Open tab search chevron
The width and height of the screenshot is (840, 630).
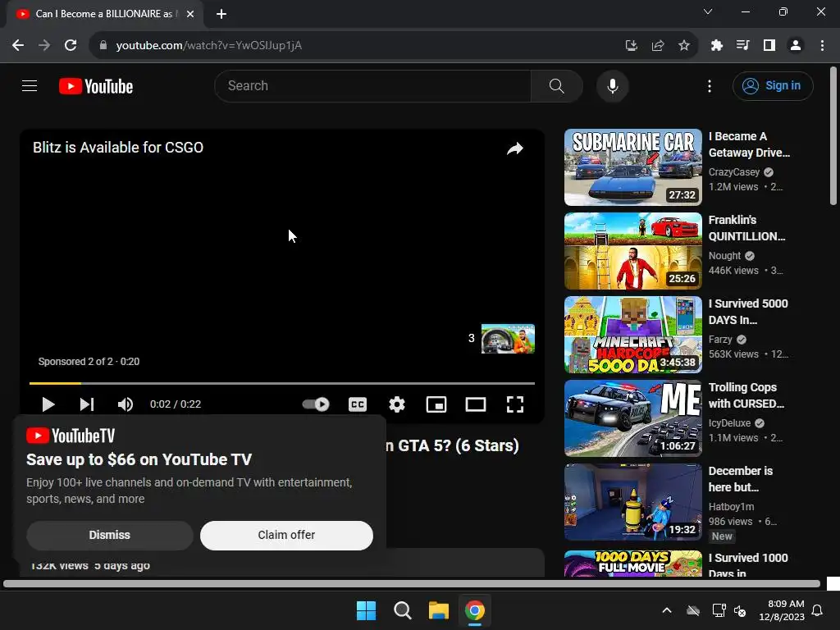tap(708, 11)
